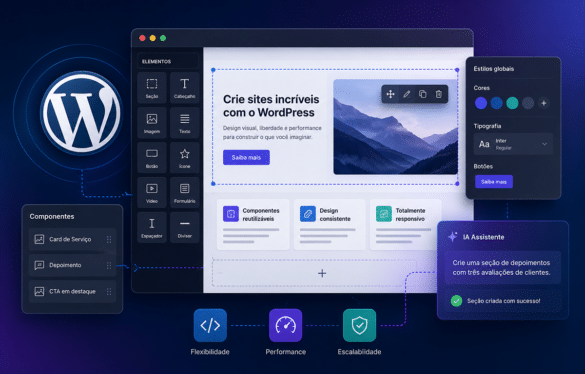Image resolution: width=585 pixels, height=374 pixels.
Task: Click the 'Componentes' panel title
Action: pyautogui.click(x=52, y=216)
